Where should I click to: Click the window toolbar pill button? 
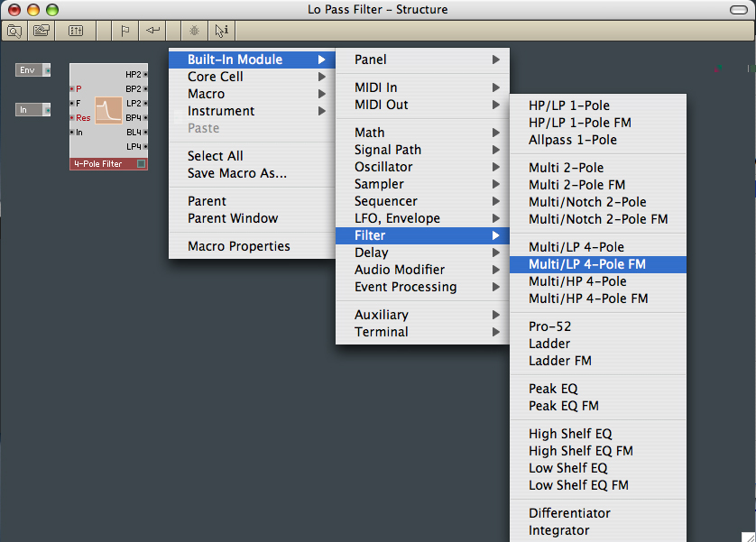(739, 10)
